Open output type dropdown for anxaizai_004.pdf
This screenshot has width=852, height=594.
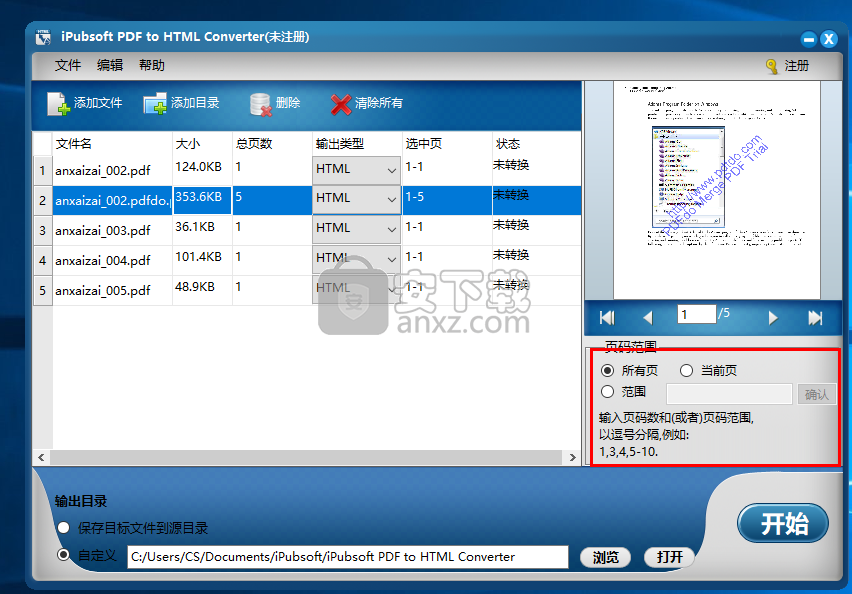pyautogui.click(x=356, y=259)
